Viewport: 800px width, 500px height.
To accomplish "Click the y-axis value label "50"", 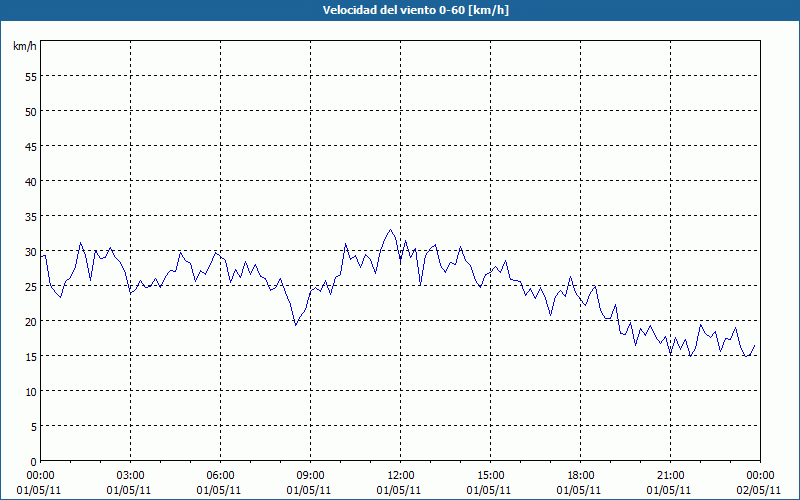I will coord(31,111).
